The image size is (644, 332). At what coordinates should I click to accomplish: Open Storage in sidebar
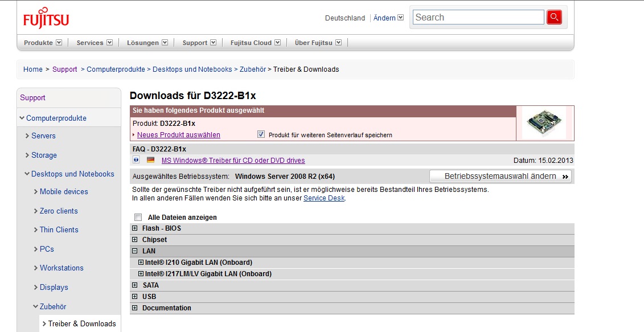[x=44, y=155]
